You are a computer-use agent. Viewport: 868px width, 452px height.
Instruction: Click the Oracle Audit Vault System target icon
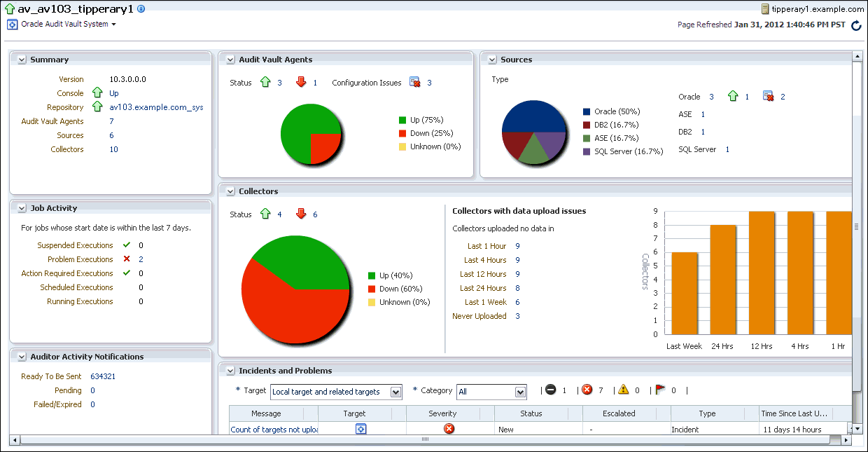[x=12, y=24]
